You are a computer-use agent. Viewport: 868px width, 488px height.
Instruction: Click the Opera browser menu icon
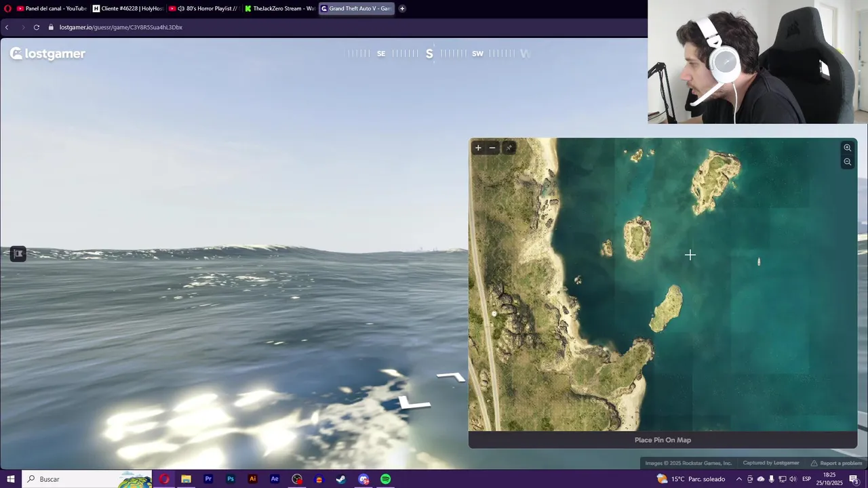pyautogui.click(x=7, y=9)
